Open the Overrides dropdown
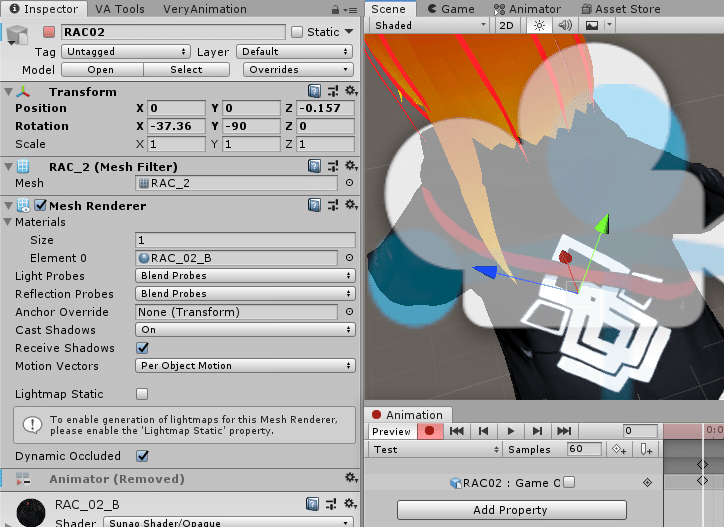The image size is (724, 527). point(298,70)
